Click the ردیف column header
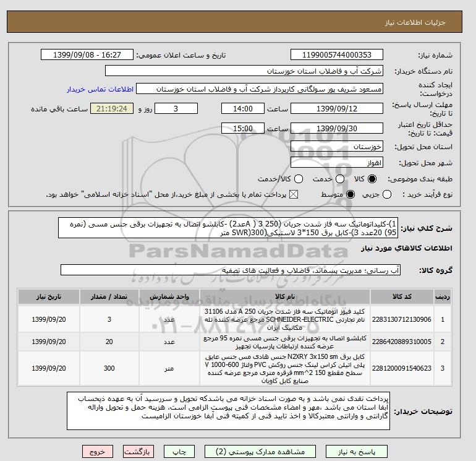Viewport: 476px width, 461px height. tap(442, 296)
